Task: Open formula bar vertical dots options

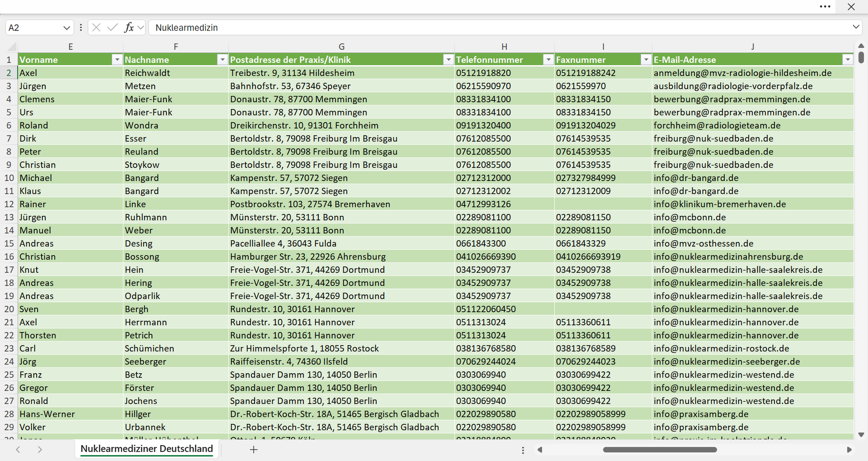Action: pos(81,28)
